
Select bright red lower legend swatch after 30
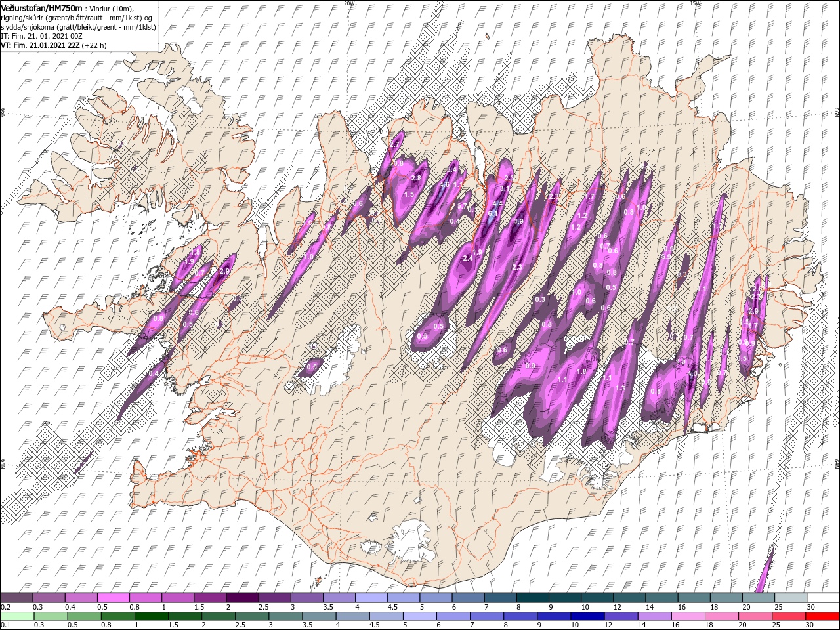click(821, 616)
